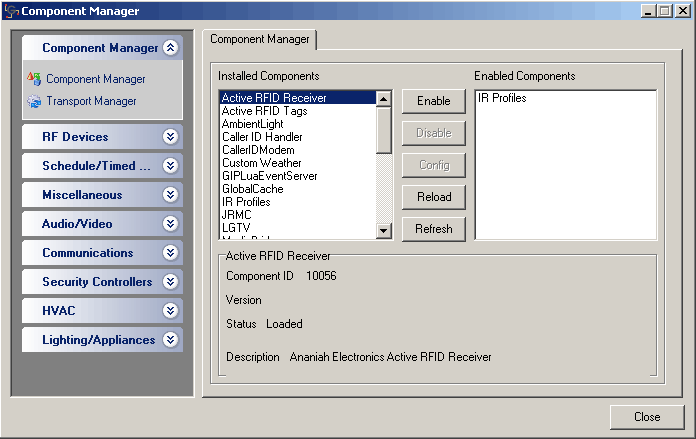Expand the RF Devices section
This screenshot has width=696, height=439.
point(170,137)
